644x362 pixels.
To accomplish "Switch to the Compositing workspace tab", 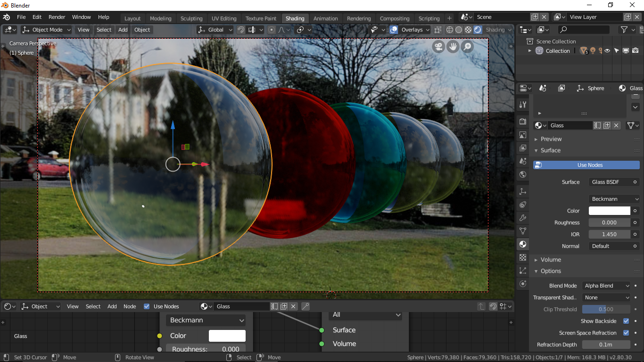I will pos(395,18).
